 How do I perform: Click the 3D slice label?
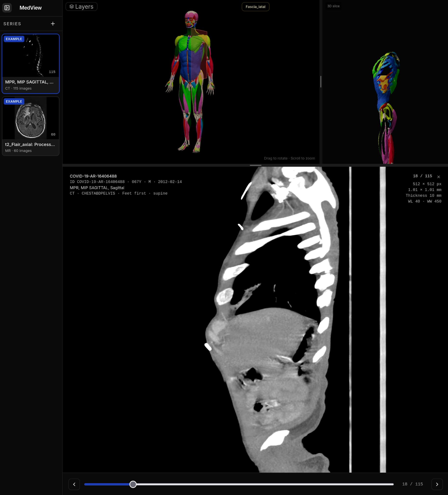pyautogui.click(x=333, y=6)
